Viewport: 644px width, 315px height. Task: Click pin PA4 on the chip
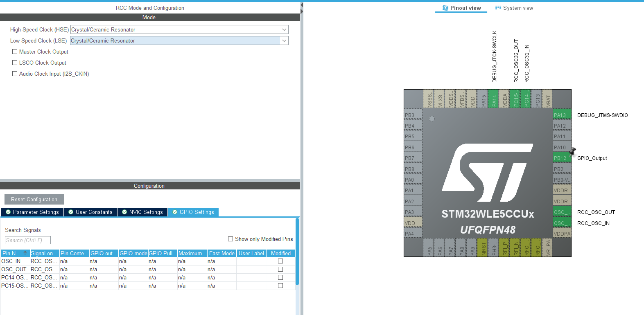[413, 234]
